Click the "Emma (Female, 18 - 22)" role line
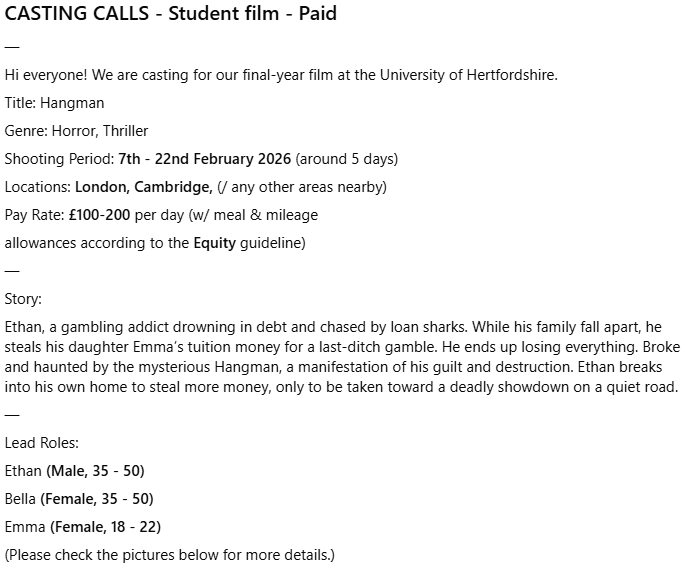 tap(82, 527)
